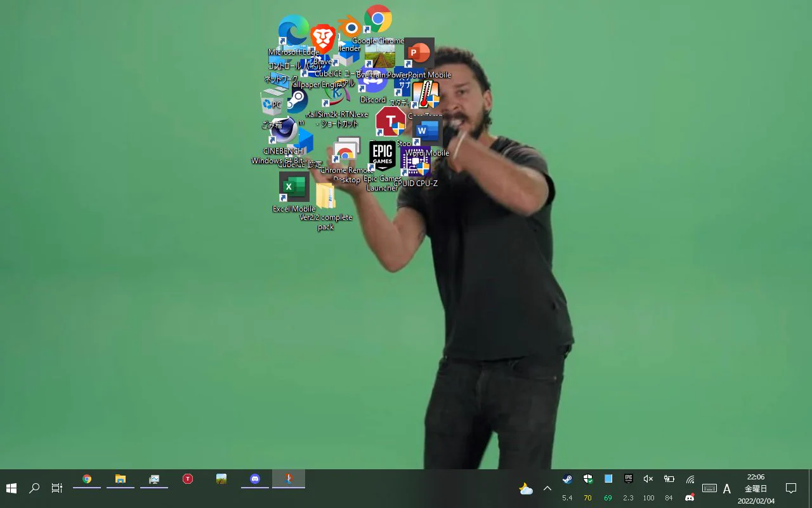The width and height of the screenshot is (812, 508).
Task: Open ThrottleStop from the taskbar
Action: pyautogui.click(x=188, y=479)
